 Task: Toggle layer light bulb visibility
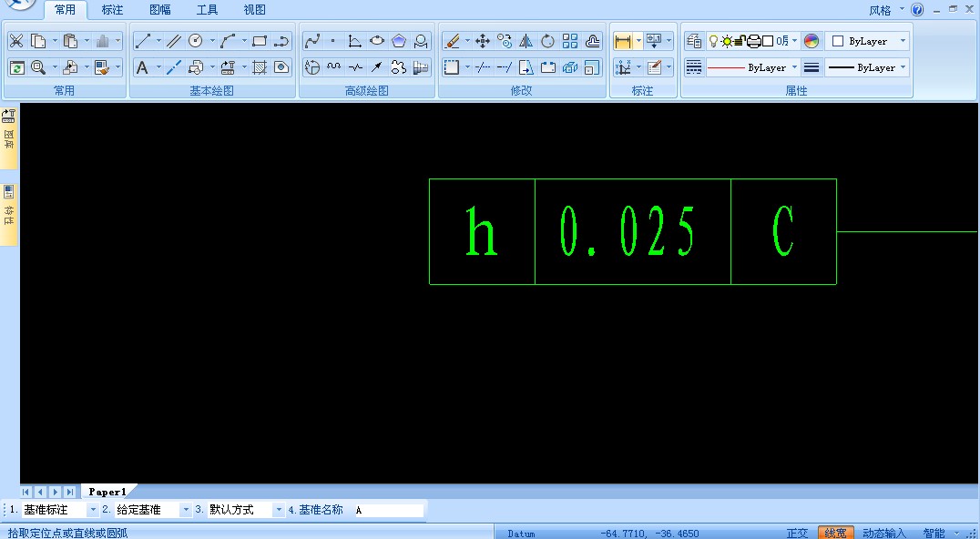713,41
